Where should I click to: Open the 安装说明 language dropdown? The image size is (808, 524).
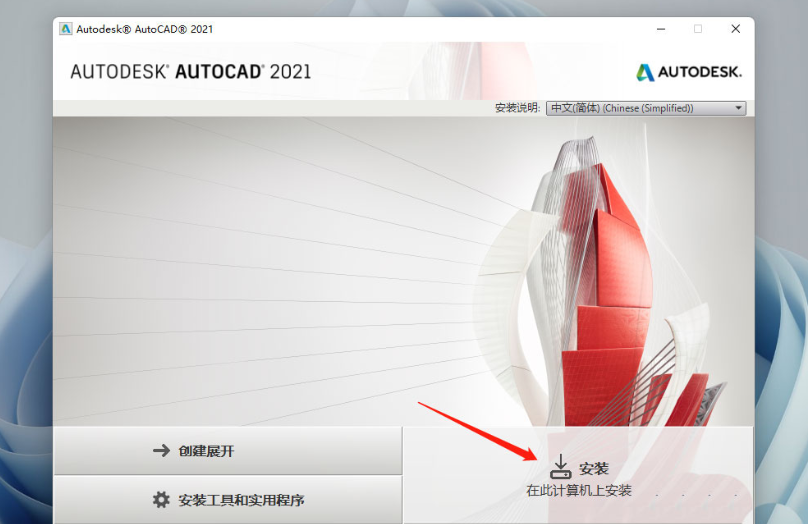point(646,108)
